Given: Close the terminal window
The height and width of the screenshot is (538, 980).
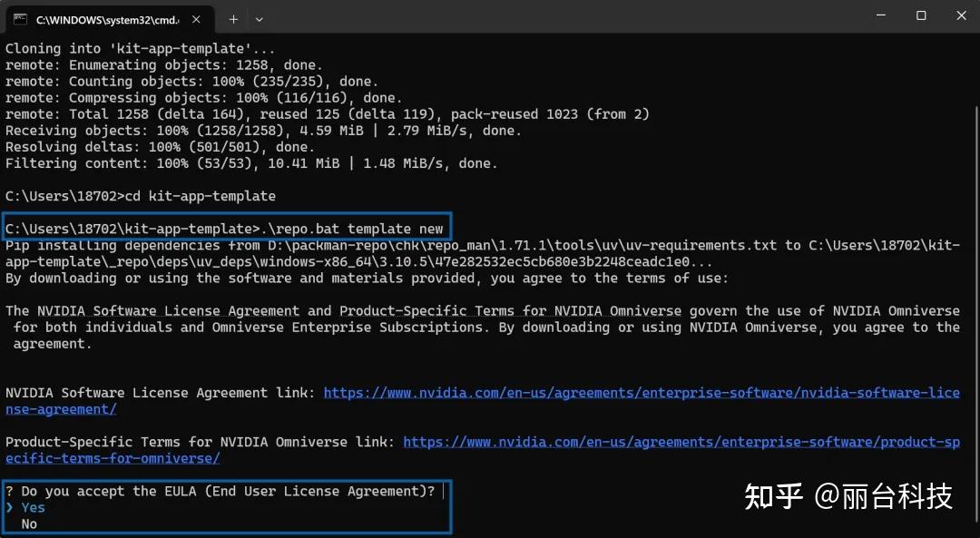Looking at the screenshot, I should [x=961, y=15].
